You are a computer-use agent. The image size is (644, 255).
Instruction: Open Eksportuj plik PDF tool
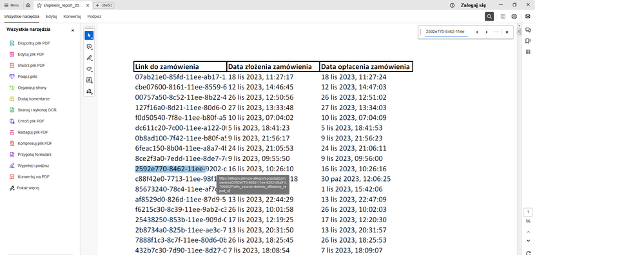tap(30, 43)
